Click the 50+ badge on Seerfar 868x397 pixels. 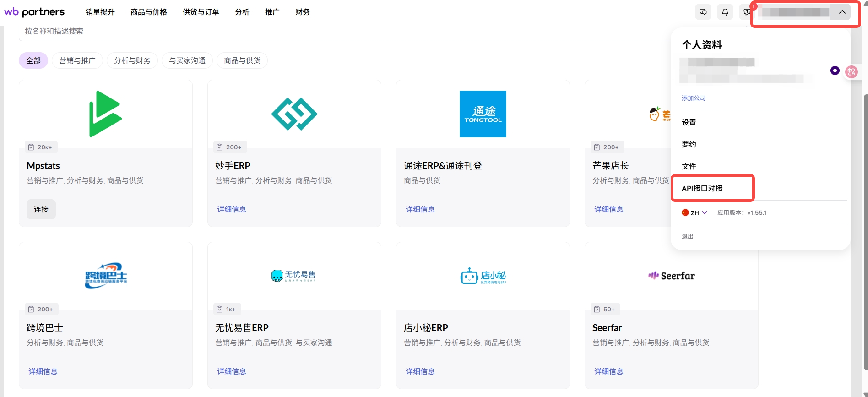coord(605,309)
